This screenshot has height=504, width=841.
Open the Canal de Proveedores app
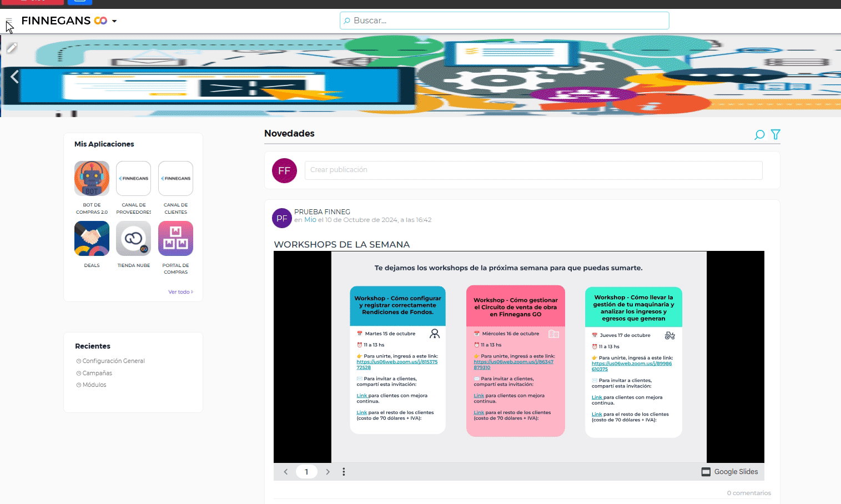pyautogui.click(x=133, y=178)
